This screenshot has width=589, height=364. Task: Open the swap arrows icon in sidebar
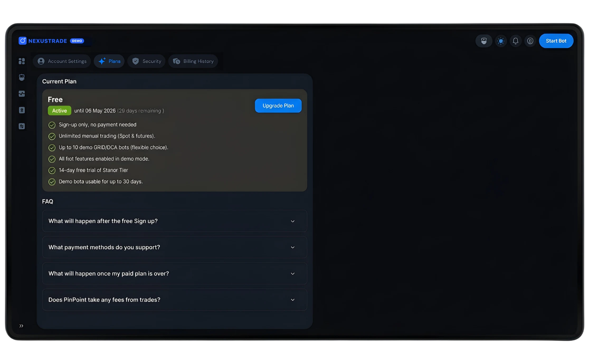click(x=22, y=126)
